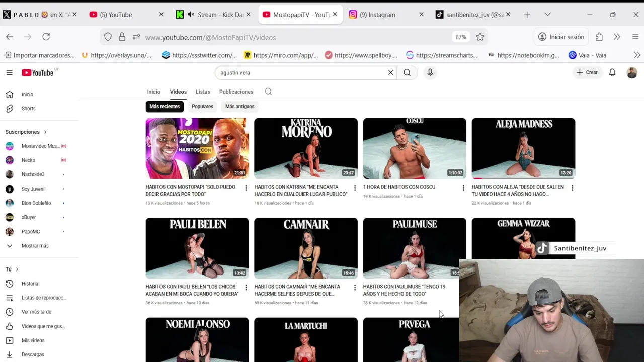Clear the 'agustin vera' search text

tap(390, 72)
